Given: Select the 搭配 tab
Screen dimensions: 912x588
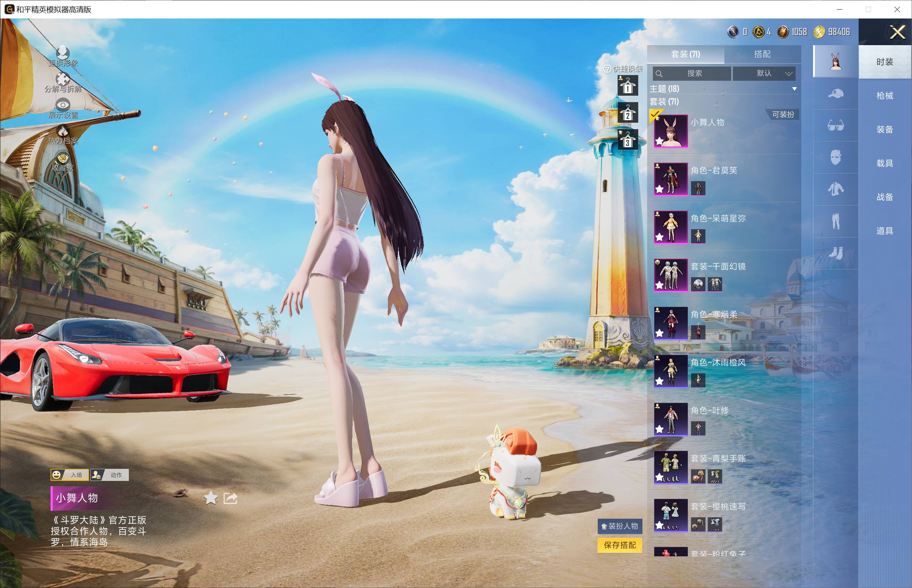Looking at the screenshot, I should [x=762, y=54].
